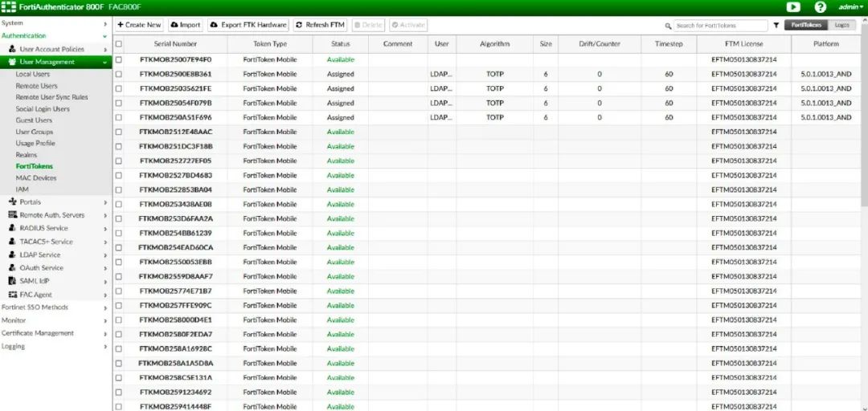The width and height of the screenshot is (868, 411).
Task: Click the FortiAuthenticator grid logo
Action: [8, 7]
